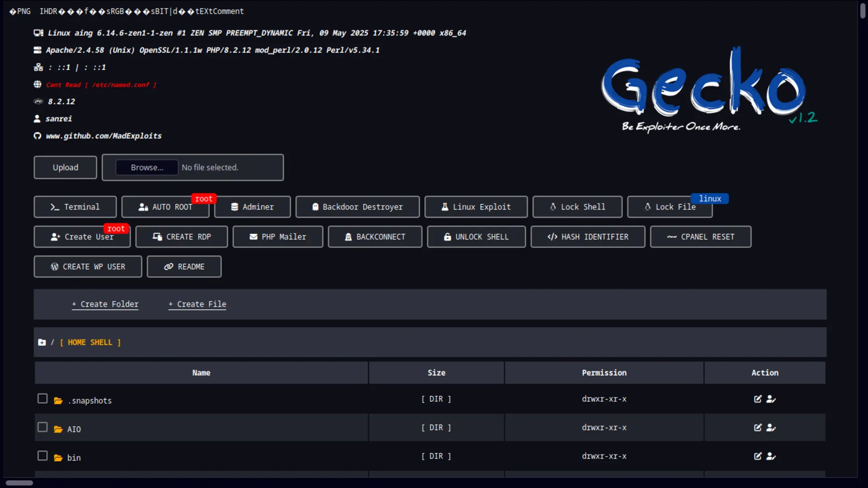Open the Terminal tool
The image size is (868, 488).
75,207
